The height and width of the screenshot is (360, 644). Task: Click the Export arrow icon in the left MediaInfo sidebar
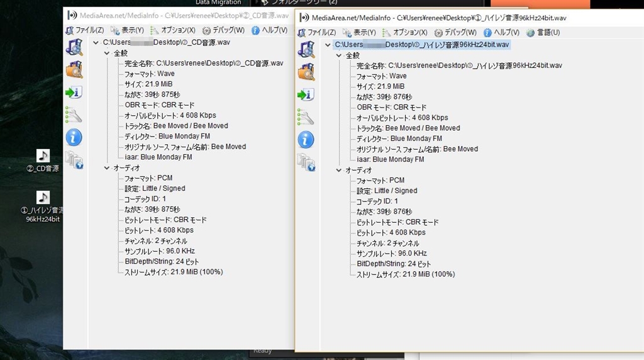tap(74, 92)
